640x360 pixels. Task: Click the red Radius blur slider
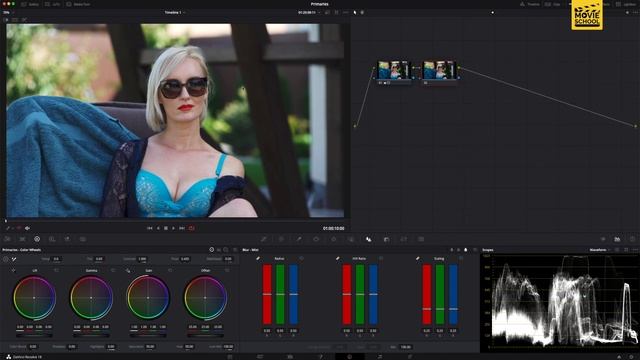click(x=267, y=294)
